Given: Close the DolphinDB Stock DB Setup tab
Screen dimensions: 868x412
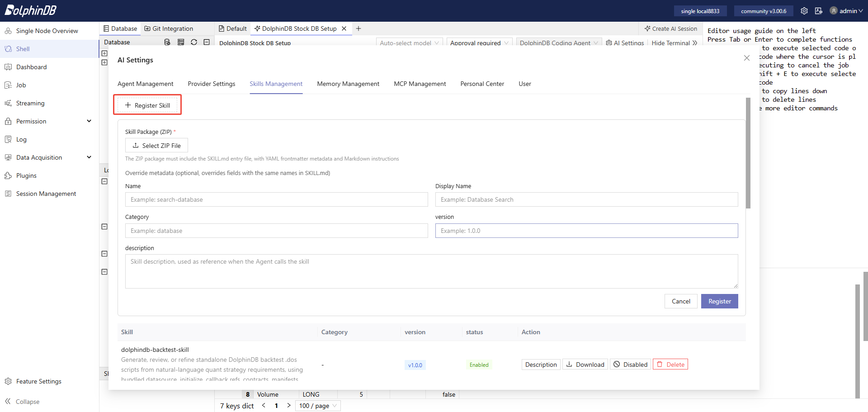Looking at the screenshot, I should [344, 28].
